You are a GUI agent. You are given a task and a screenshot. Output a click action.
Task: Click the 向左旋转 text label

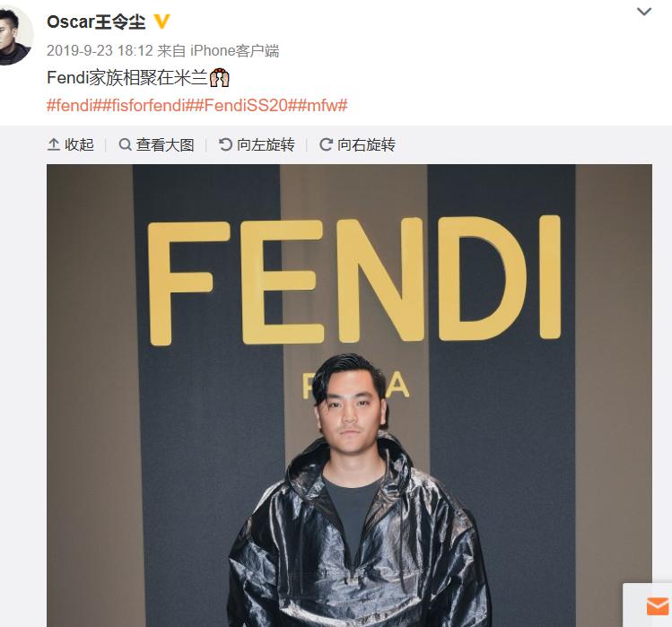266,144
